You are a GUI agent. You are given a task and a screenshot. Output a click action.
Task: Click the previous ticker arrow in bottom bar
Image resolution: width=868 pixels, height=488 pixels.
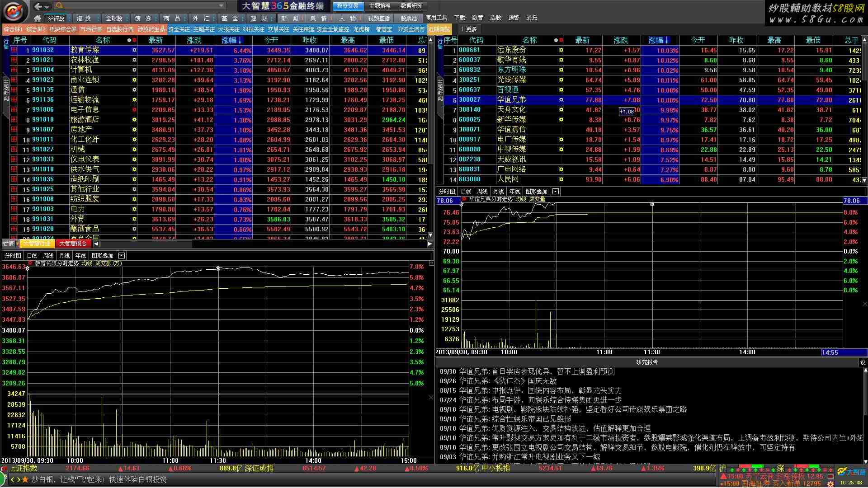click(13, 479)
